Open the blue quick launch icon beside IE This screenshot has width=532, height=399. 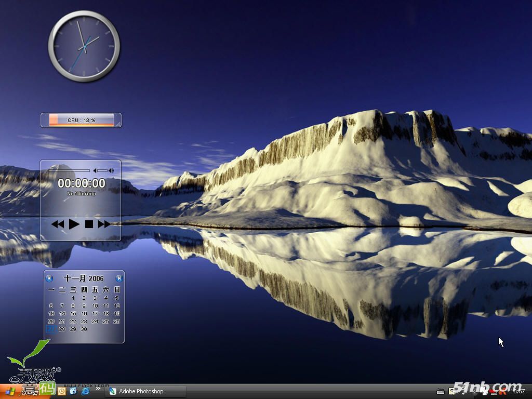[x=73, y=391]
